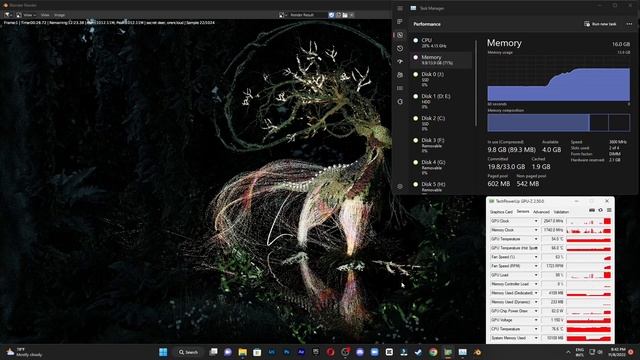Image resolution: width=640 pixels, height=360 pixels.
Task: Open Photoshop from taskbar
Action: [x=287, y=352]
